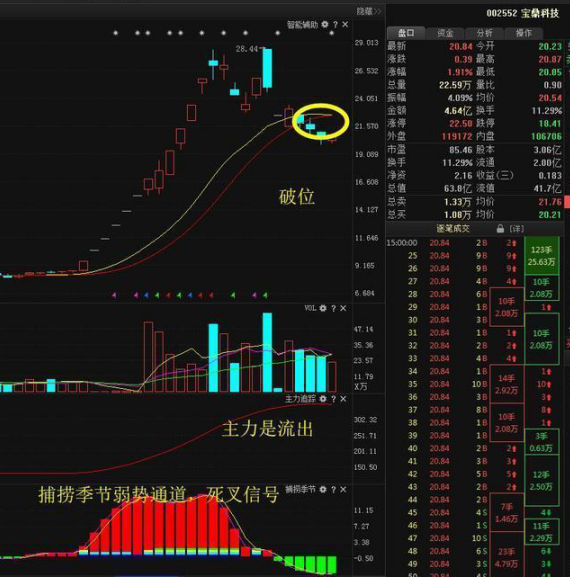Click the green 123手 25.63万 order box
The height and width of the screenshot is (578, 571).
tap(542, 256)
